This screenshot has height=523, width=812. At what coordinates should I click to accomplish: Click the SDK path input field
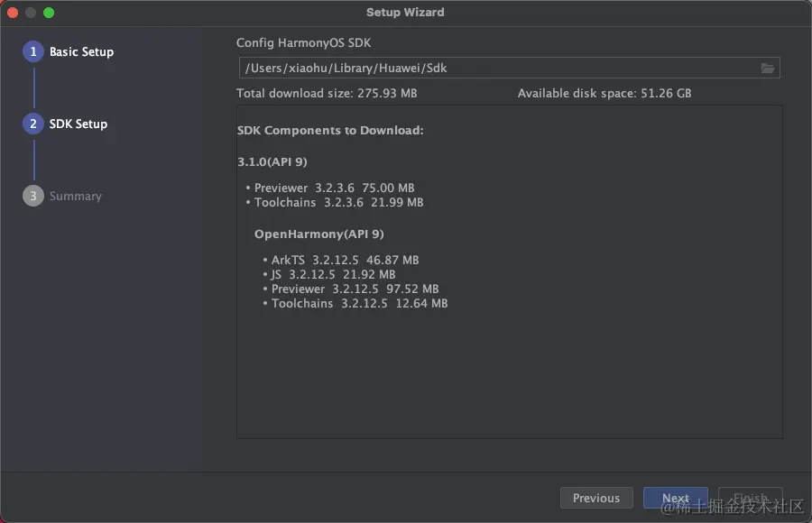pyautogui.click(x=509, y=68)
